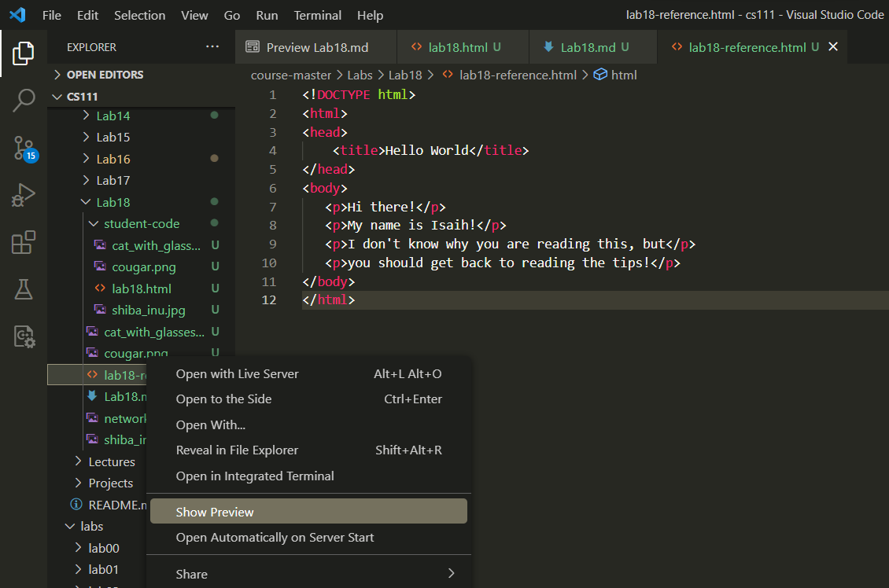This screenshot has width=889, height=588.
Task: Open the Share submenu
Action: click(x=191, y=574)
